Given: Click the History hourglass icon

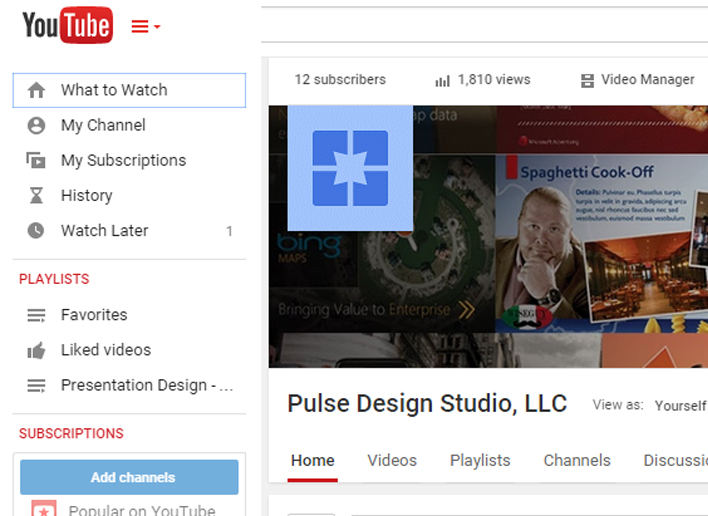Looking at the screenshot, I should (36, 195).
